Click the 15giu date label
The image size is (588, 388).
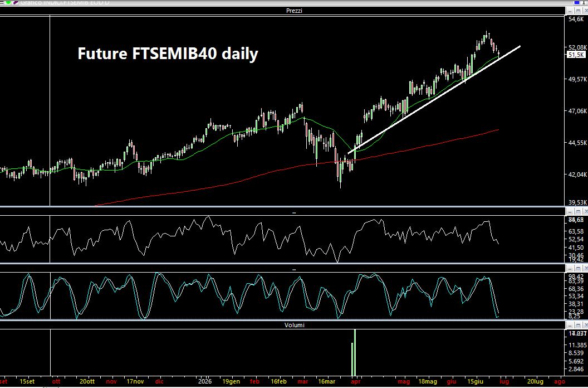(475, 381)
